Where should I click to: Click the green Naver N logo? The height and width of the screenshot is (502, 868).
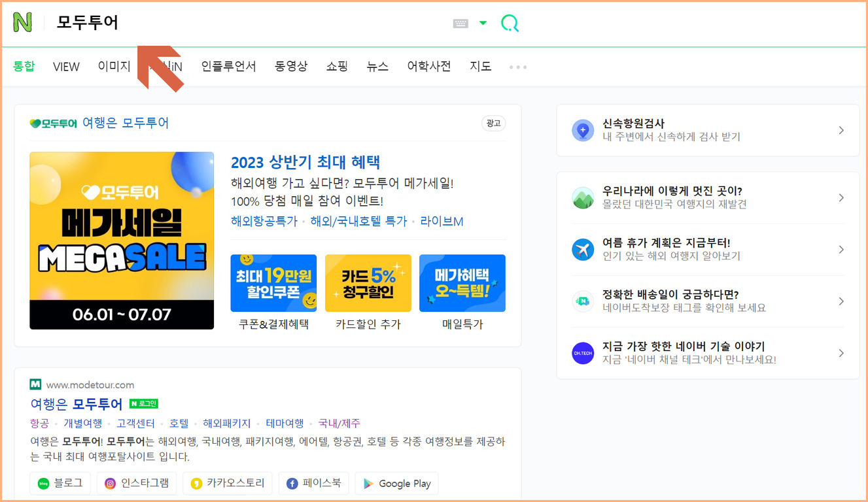coord(22,23)
